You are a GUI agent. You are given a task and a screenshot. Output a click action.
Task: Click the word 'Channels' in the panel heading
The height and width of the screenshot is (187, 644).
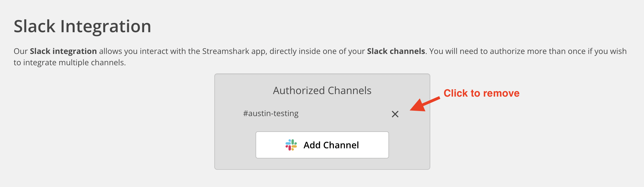349,90
